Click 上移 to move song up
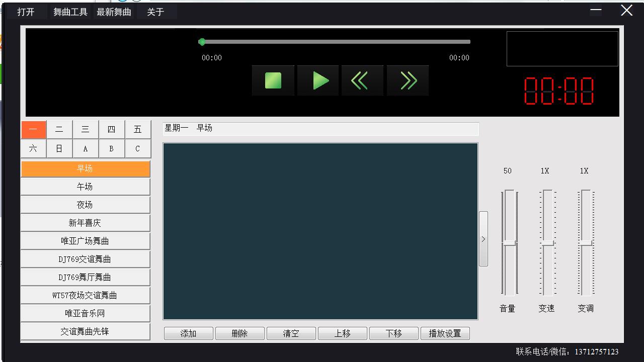The image size is (644, 362). click(x=342, y=333)
